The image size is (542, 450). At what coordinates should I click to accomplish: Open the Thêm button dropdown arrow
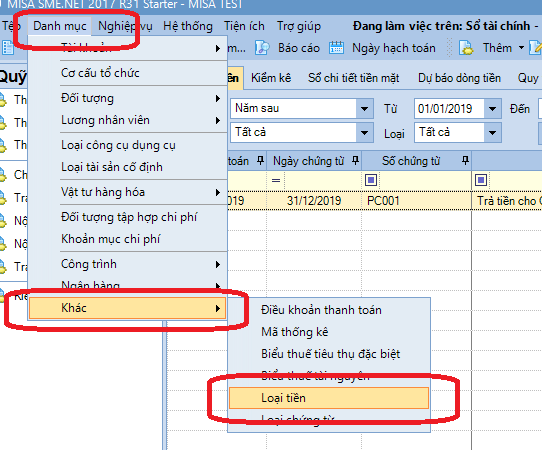tap(521, 48)
